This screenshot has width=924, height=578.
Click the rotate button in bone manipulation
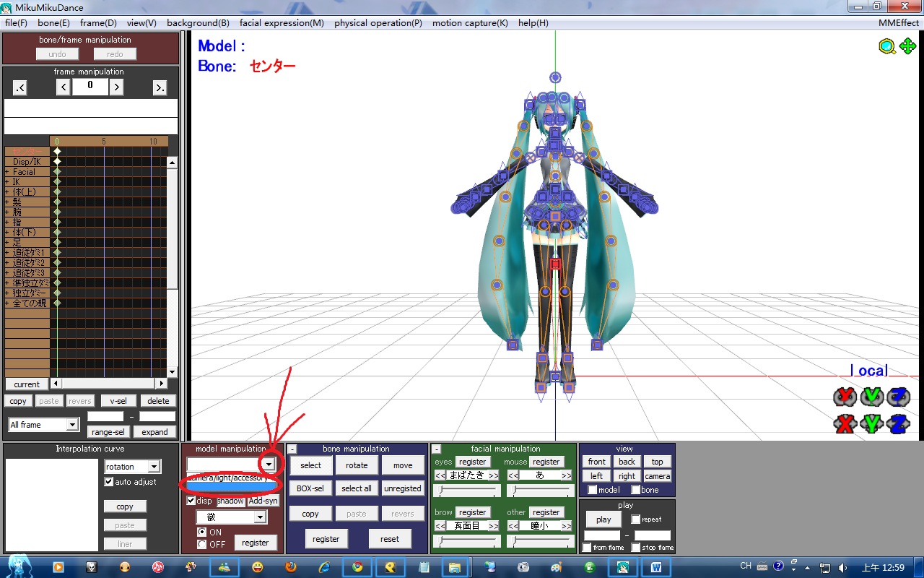357,465
